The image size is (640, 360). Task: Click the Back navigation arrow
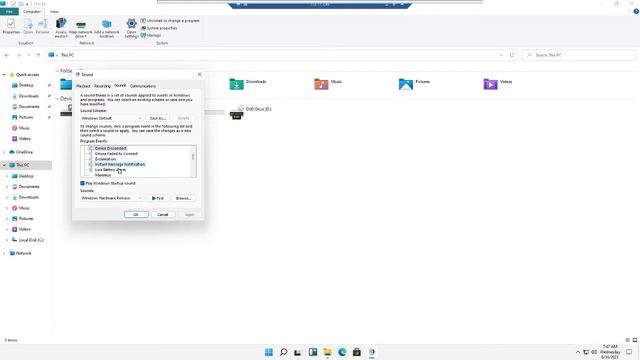7,55
